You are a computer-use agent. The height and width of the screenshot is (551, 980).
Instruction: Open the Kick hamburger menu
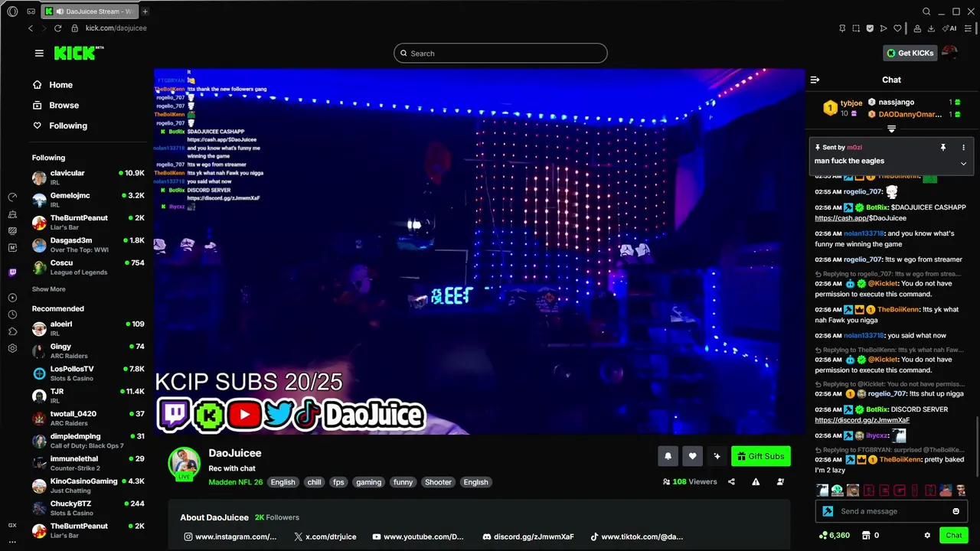pos(39,53)
